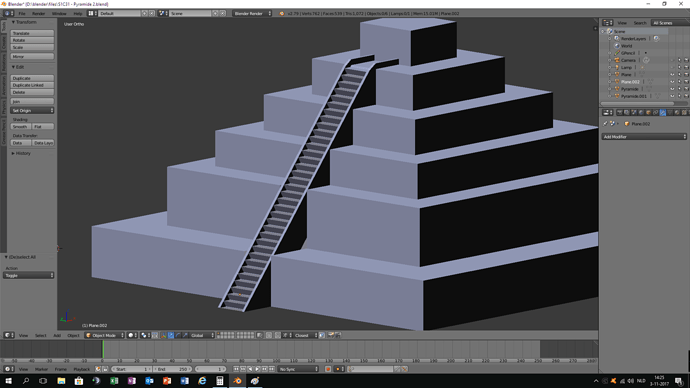Open the Render properties tab icon
Viewport: 690px width, 388px height.
tap(620, 113)
